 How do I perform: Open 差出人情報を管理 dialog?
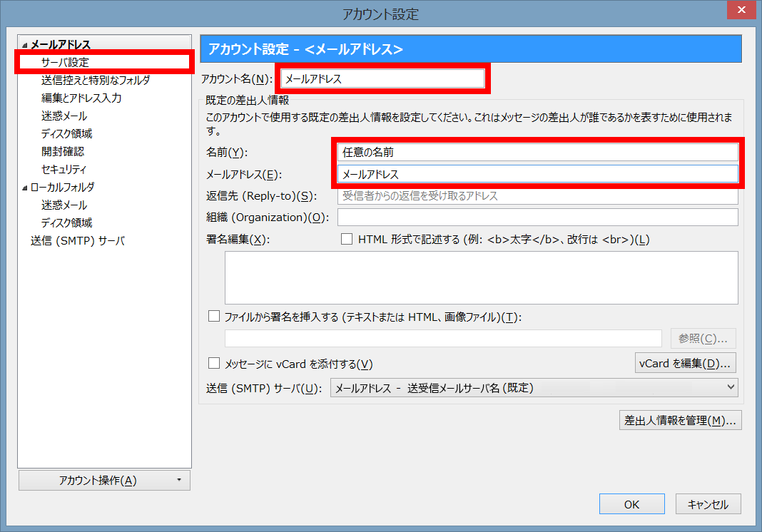(680, 420)
